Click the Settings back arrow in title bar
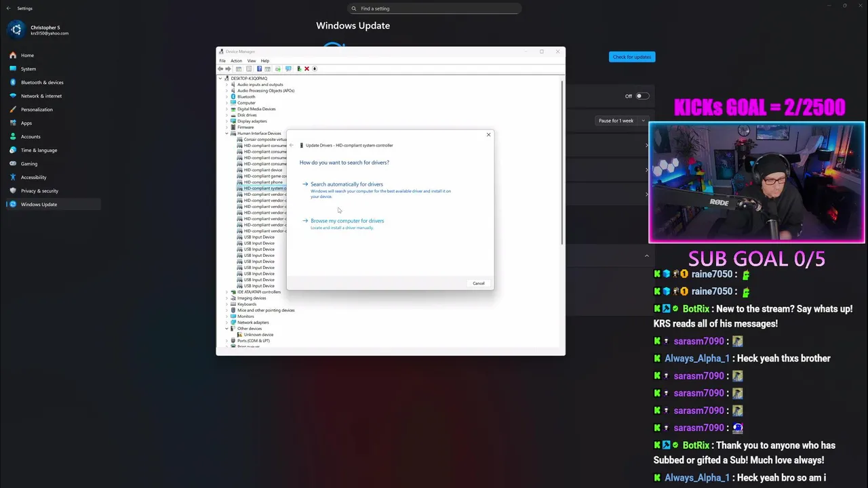This screenshot has height=488, width=868. point(8,8)
